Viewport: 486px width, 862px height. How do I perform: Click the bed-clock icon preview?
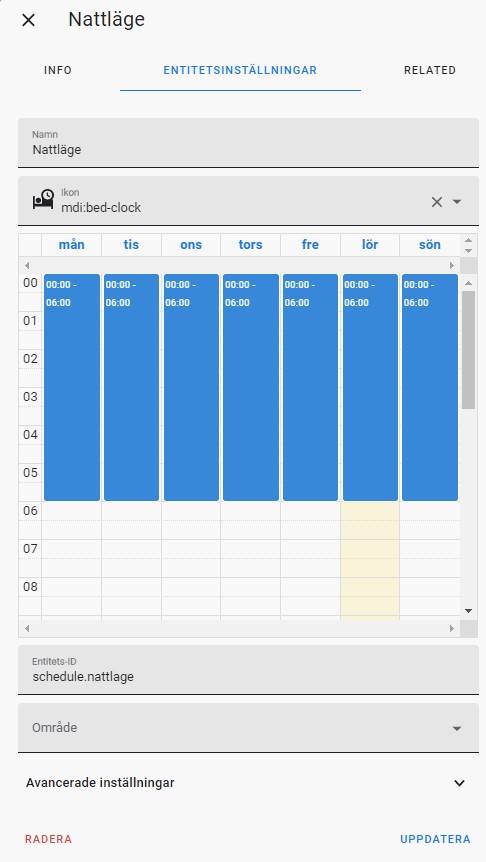43,200
